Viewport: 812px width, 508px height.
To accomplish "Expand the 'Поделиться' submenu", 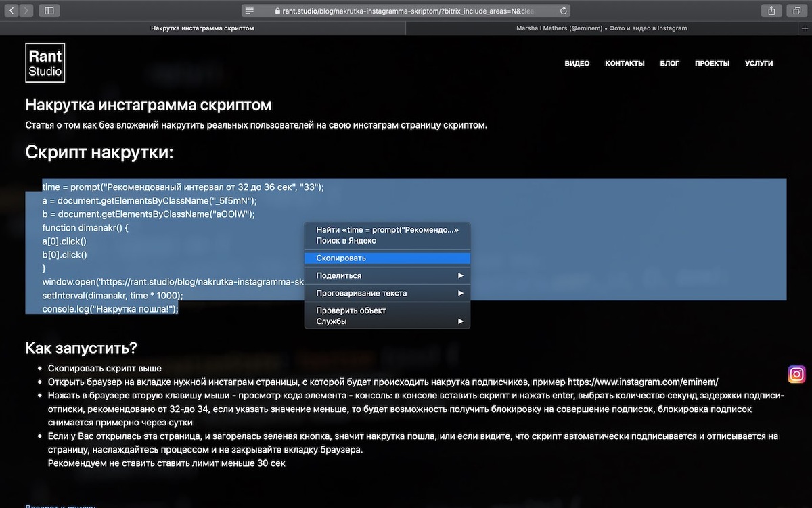I will point(387,276).
